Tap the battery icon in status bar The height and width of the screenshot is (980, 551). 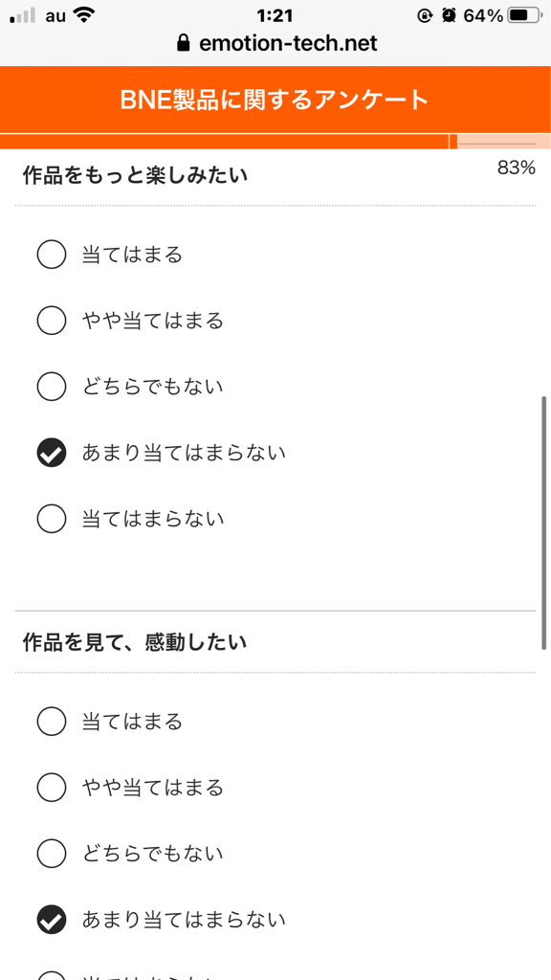click(526, 15)
